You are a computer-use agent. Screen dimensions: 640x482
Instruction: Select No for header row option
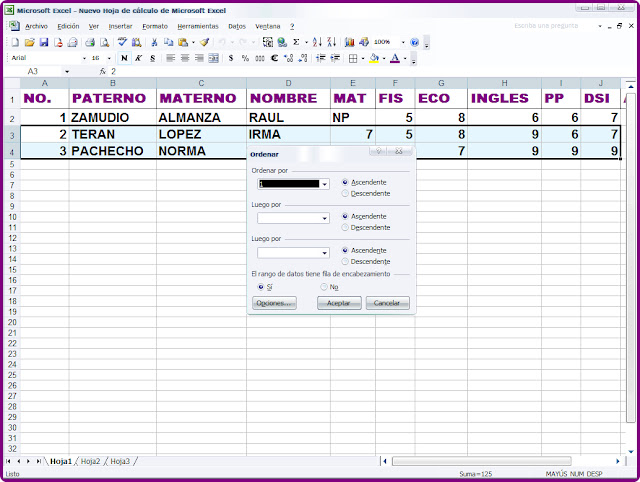pos(324,287)
